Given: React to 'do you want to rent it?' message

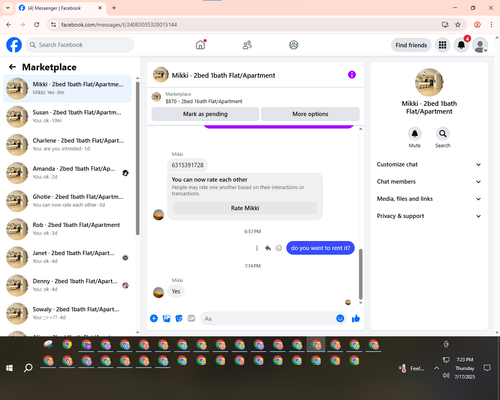Looking at the screenshot, I should (x=279, y=248).
